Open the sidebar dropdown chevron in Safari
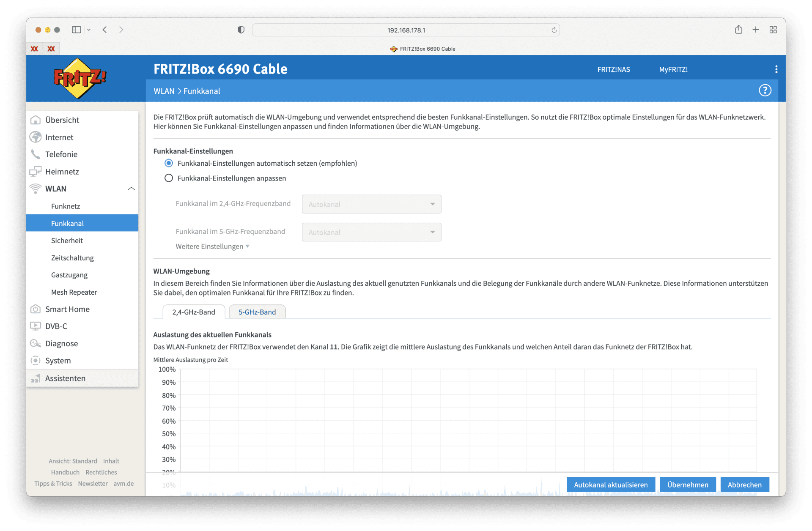812x531 pixels. [x=89, y=30]
